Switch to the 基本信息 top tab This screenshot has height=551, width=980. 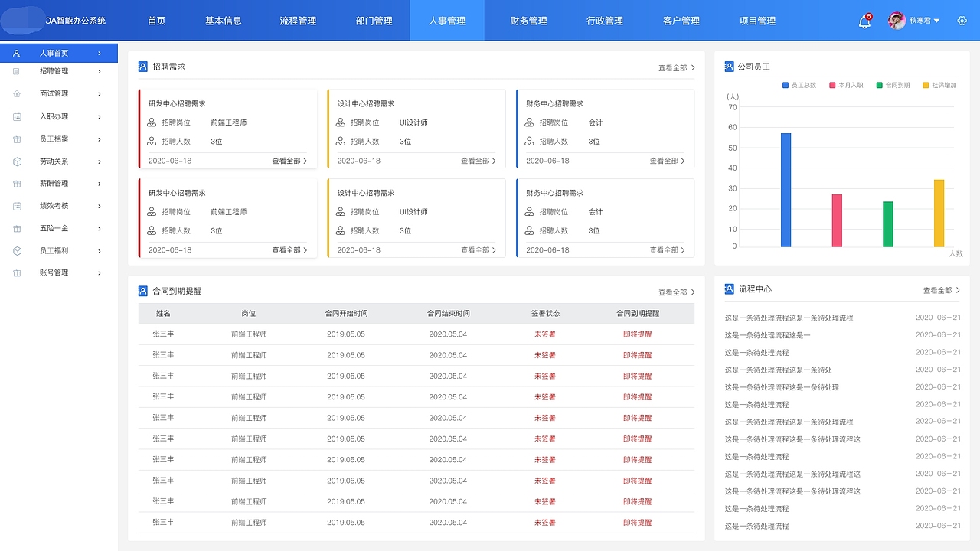[x=224, y=21]
